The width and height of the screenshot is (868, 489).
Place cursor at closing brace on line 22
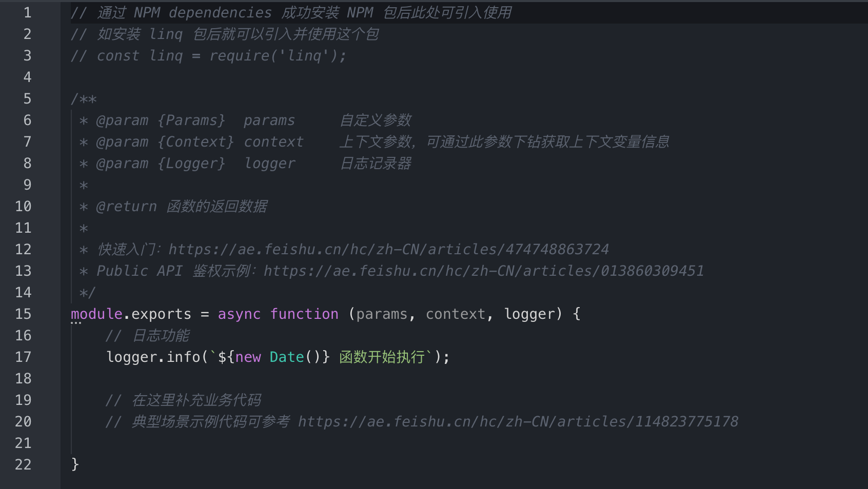tap(75, 464)
